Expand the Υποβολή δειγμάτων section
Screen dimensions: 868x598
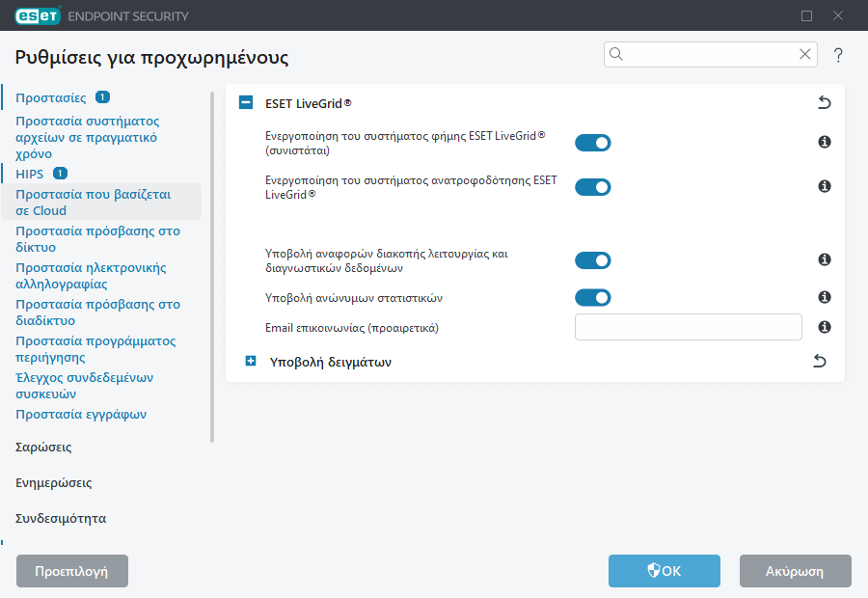[x=251, y=361]
